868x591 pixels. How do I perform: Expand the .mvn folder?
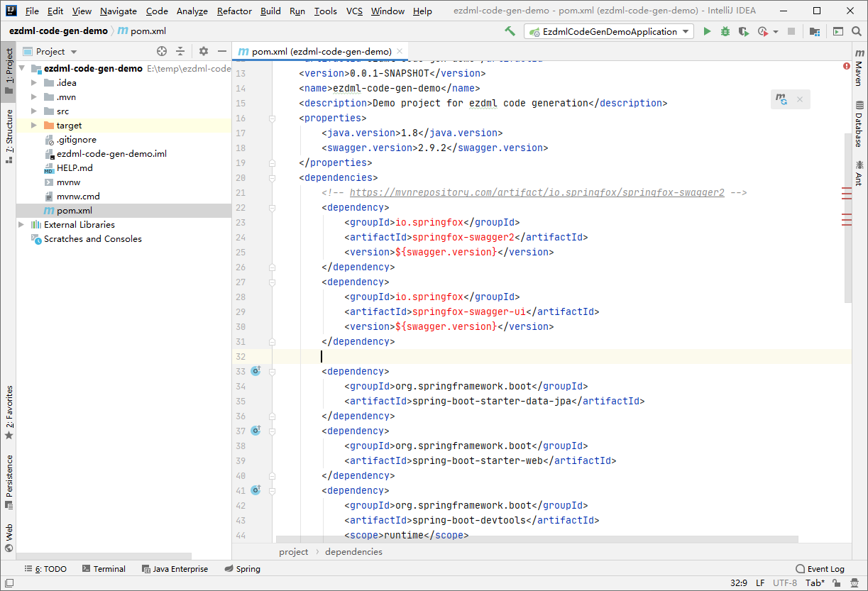coord(34,97)
